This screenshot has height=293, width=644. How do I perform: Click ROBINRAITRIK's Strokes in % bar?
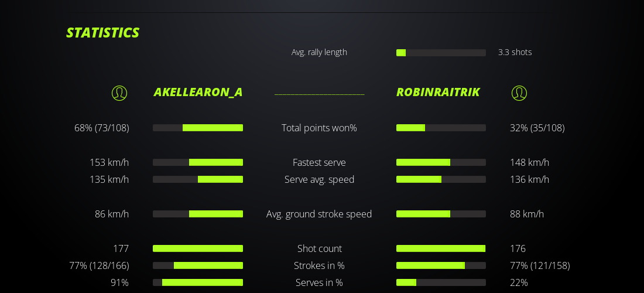pyautogui.click(x=441, y=265)
